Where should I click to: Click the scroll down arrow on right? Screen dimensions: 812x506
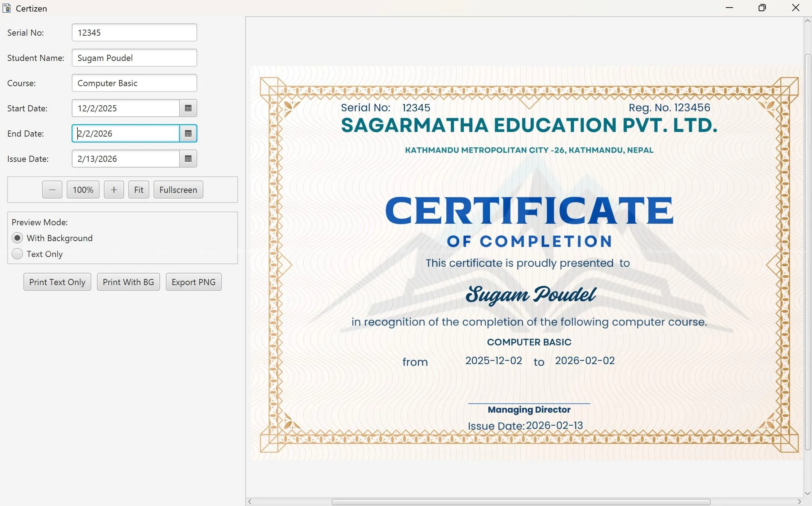coord(808,493)
